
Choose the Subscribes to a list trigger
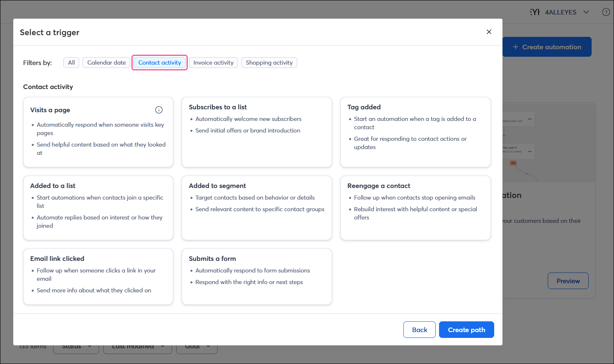coord(256,132)
